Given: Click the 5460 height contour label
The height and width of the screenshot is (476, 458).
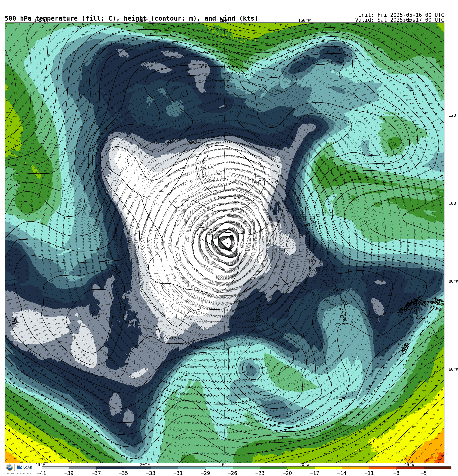Looking at the screenshot, I should [428, 203].
